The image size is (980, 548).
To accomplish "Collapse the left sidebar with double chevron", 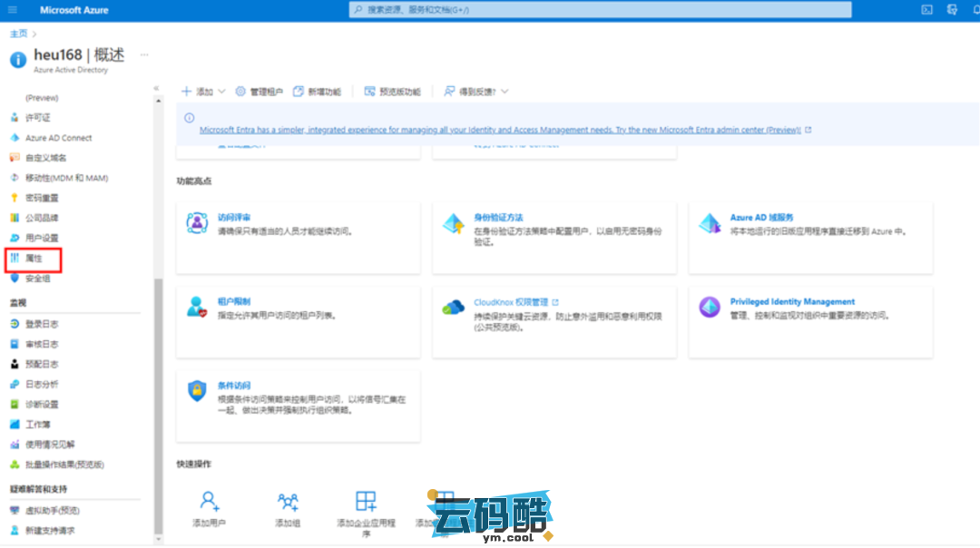I will [x=156, y=88].
